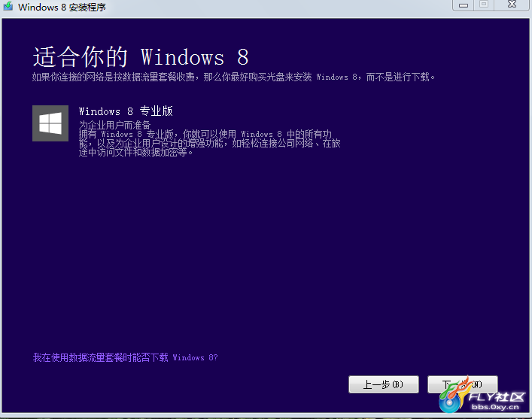Click the 为企业用户而准备 description line

click(x=114, y=125)
